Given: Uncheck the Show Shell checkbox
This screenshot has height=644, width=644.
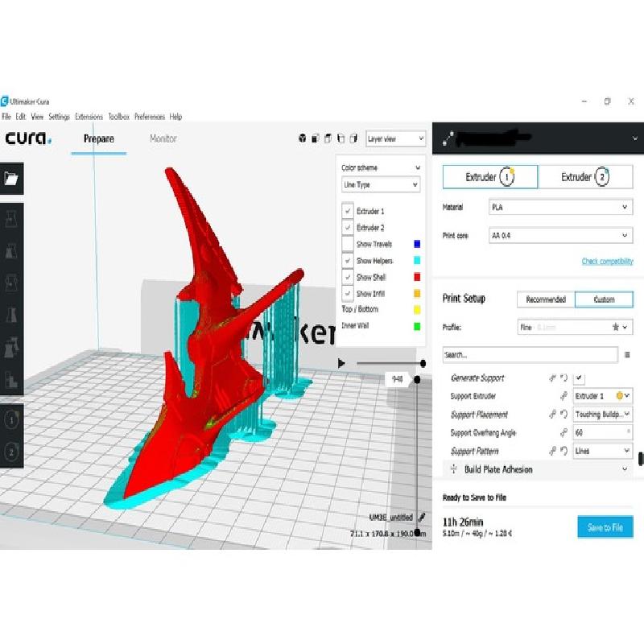Looking at the screenshot, I should pyautogui.click(x=348, y=277).
